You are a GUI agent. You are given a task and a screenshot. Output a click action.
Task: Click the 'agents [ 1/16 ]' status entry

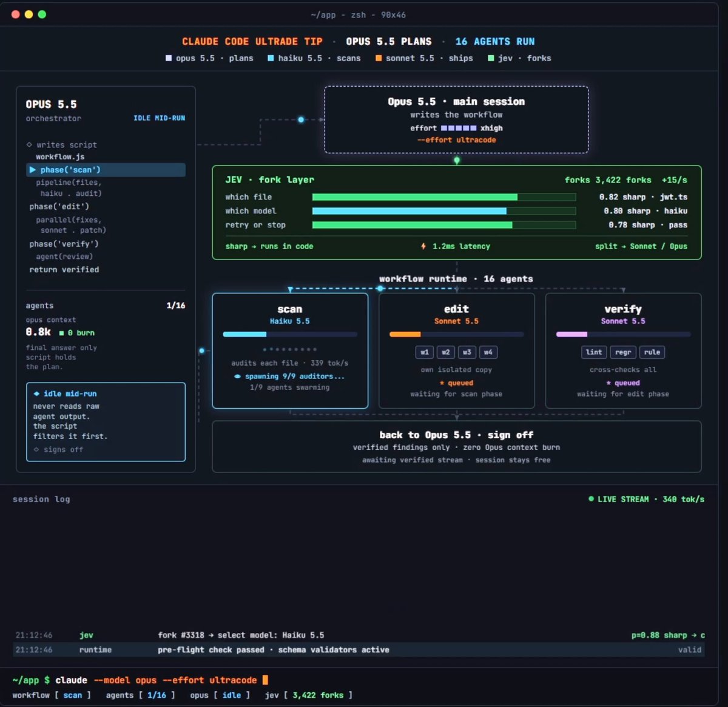pyautogui.click(x=141, y=695)
